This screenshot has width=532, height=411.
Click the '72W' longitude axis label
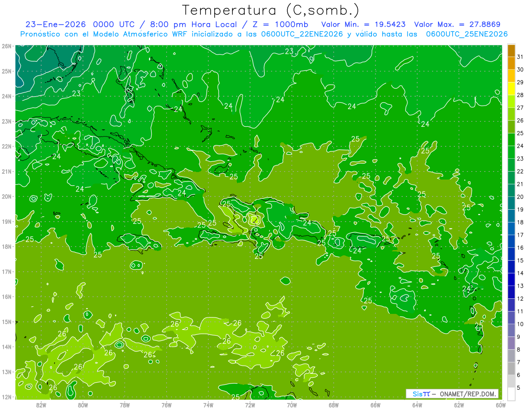250,405
